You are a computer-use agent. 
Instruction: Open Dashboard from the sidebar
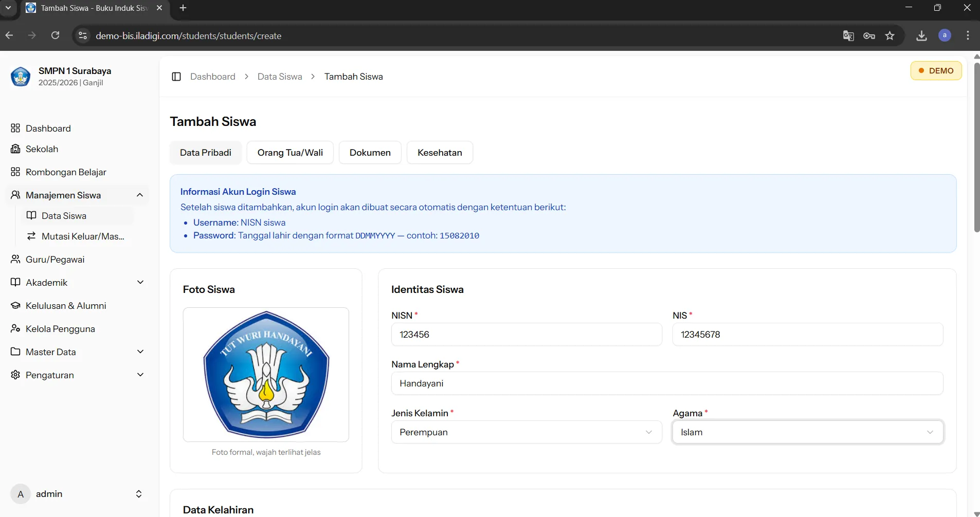click(x=77, y=128)
